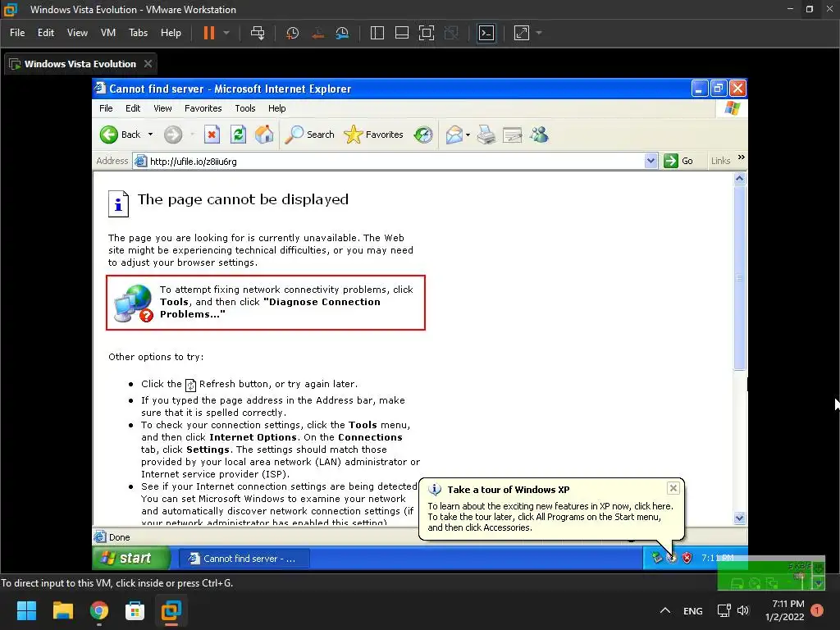
Task: Close the Take a tour of Windows XP balloon
Action: click(x=673, y=488)
